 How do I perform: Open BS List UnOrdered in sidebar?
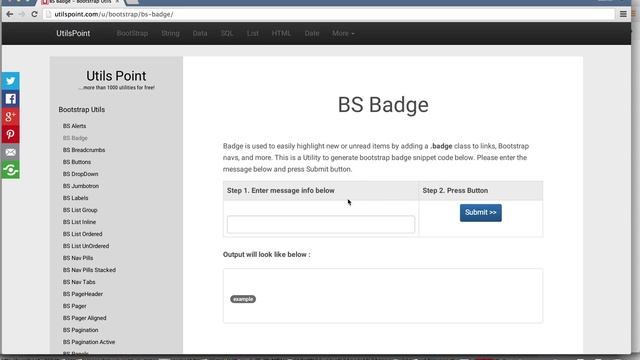point(86,246)
